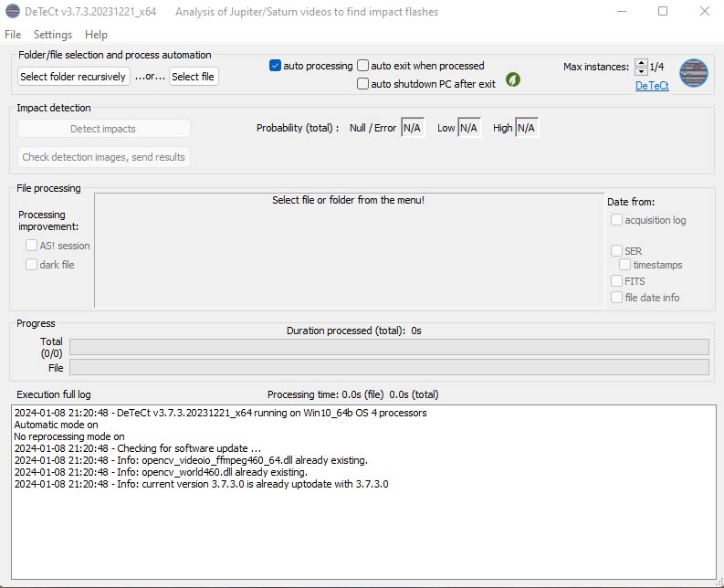Toggle the AS! session checkbox
The width and height of the screenshot is (724, 588).
31,246
